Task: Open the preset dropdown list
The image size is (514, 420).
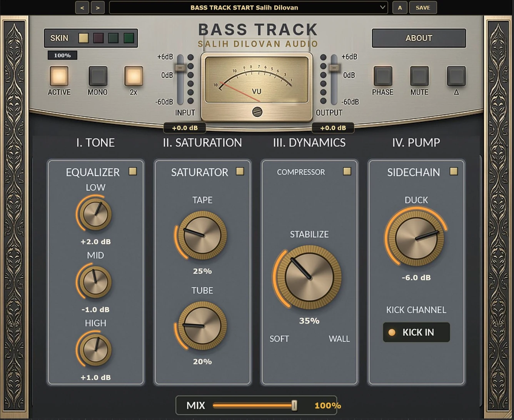Action: pos(248,8)
